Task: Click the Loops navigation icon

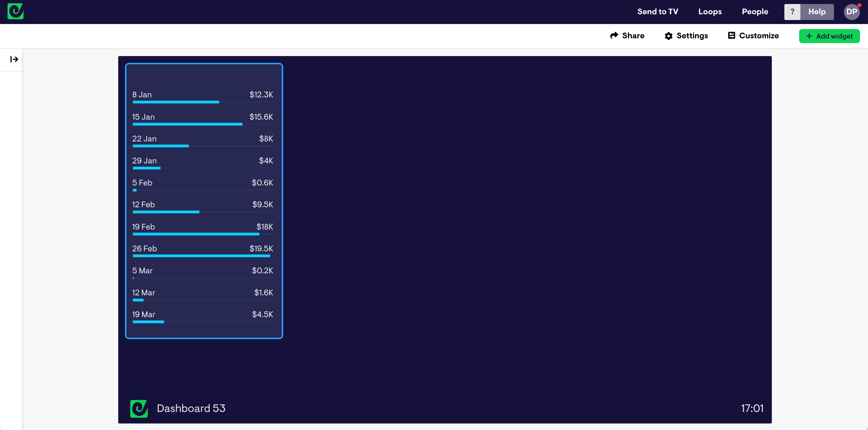Action: pos(710,12)
